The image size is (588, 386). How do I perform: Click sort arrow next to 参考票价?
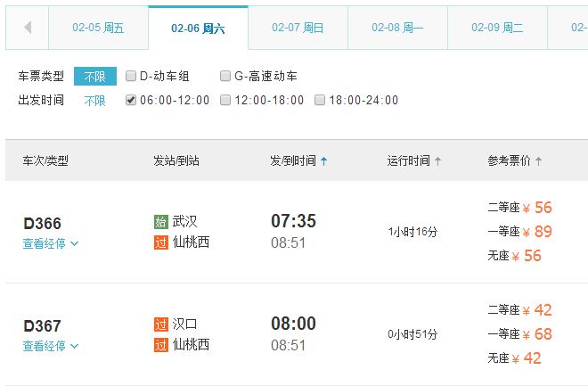coord(538,161)
